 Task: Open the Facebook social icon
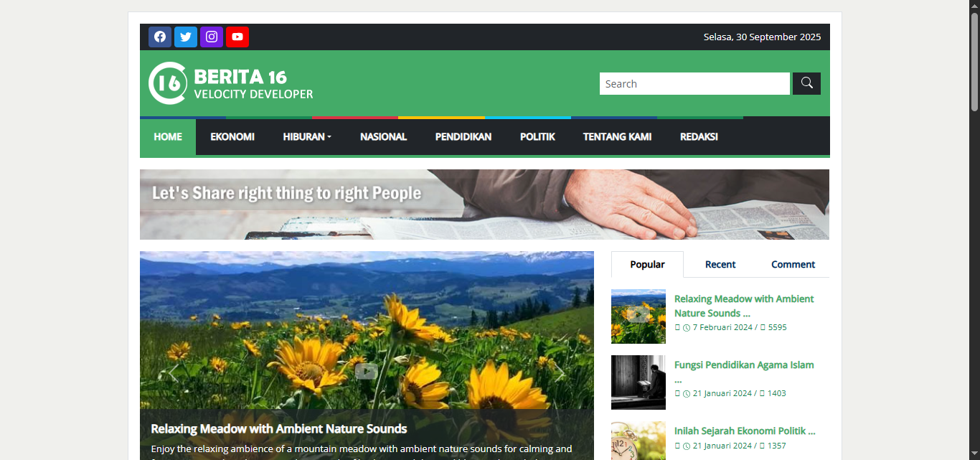pos(160,37)
